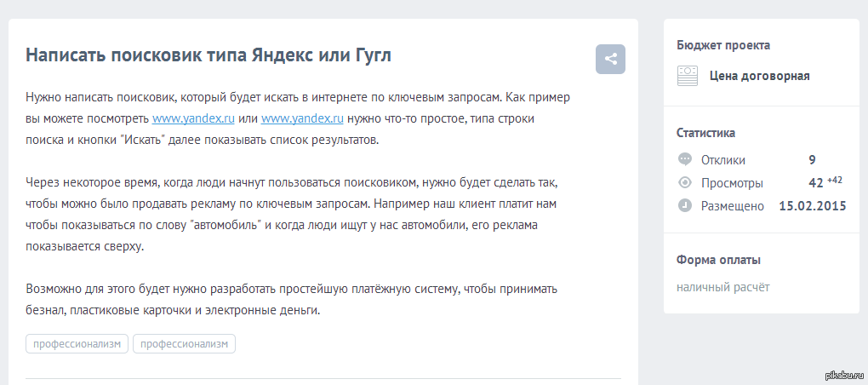Click the eye icon beside Просмотры
The image size is (868, 385).
[x=685, y=183]
